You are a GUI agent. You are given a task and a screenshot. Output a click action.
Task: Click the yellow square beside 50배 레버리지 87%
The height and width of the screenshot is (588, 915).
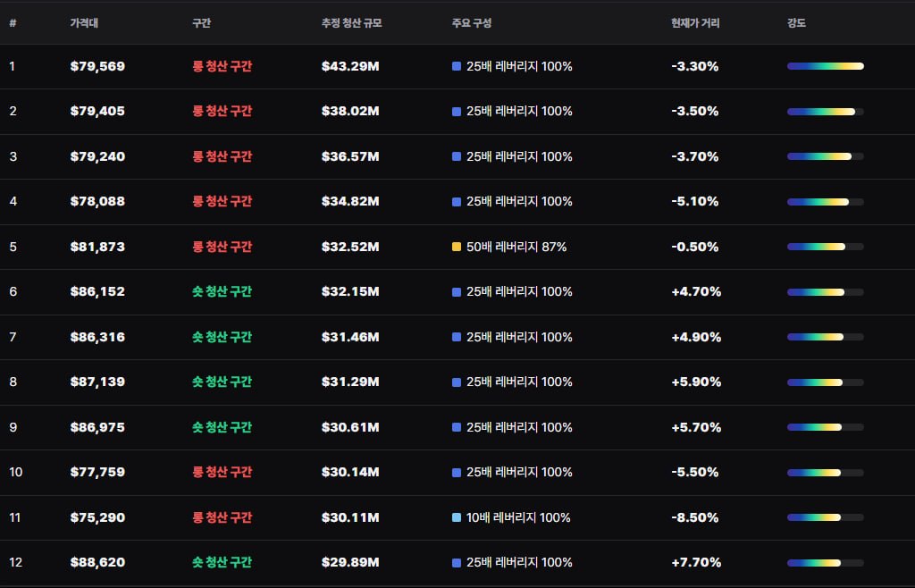click(x=457, y=247)
